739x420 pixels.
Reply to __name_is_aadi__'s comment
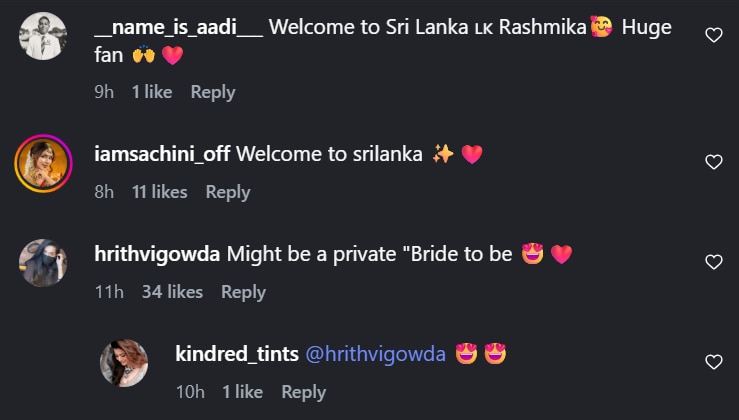tap(213, 92)
